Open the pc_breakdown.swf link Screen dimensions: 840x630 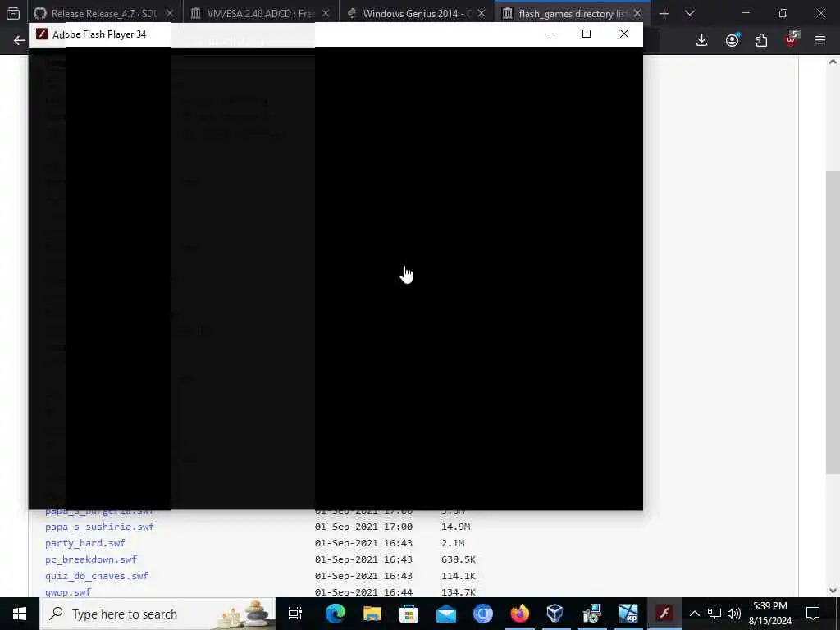pyautogui.click(x=91, y=559)
